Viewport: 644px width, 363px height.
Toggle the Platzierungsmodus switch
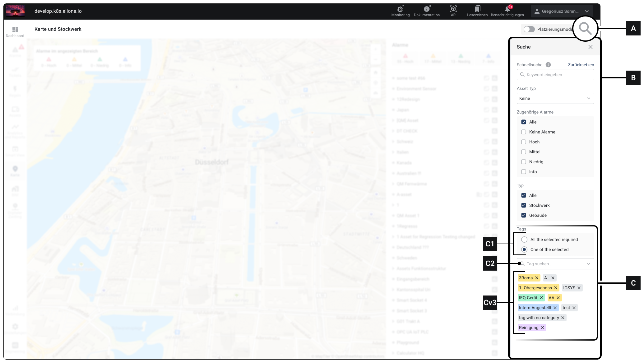click(x=529, y=29)
